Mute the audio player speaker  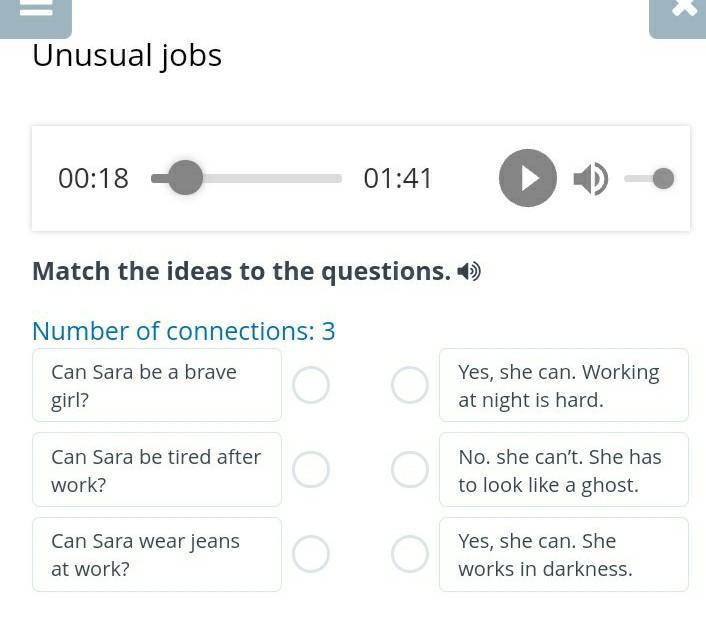click(x=590, y=179)
